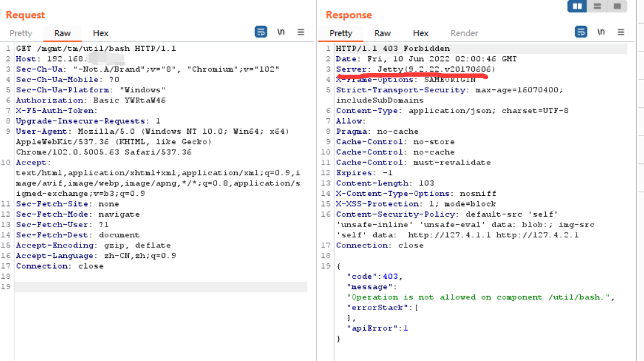
Task: Switch the Response view to the Raw tab
Action: click(382, 33)
